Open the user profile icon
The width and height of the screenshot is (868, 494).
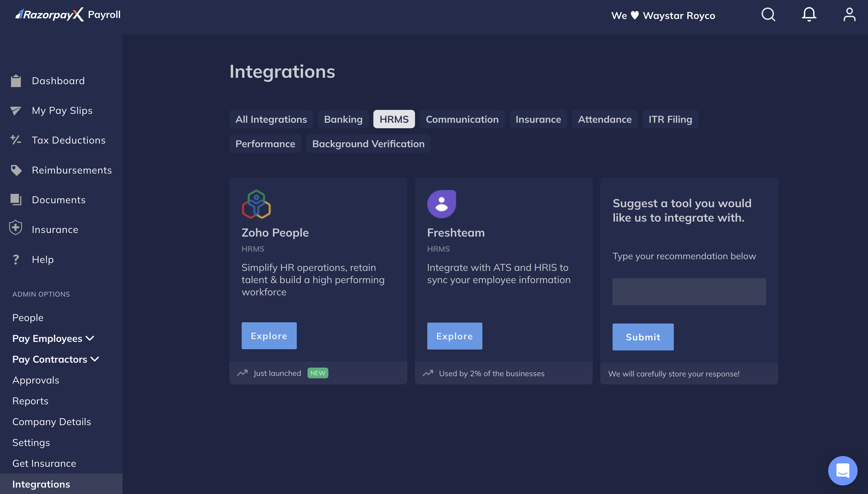pyautogui.click(x=849, y=15)
